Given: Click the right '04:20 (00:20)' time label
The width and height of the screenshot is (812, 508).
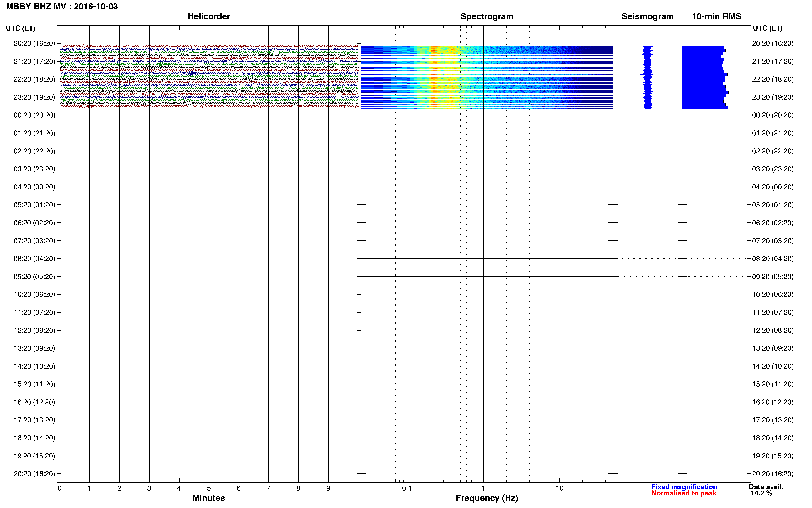Looking at the screenshot, I should click(x=773, y=187).
